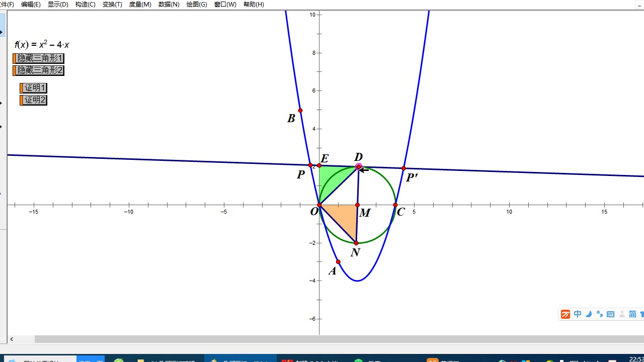Viewport: 644px width, 362px height.
Task: Select the function text f(x) = x² − 4·x
Action: 42,44
